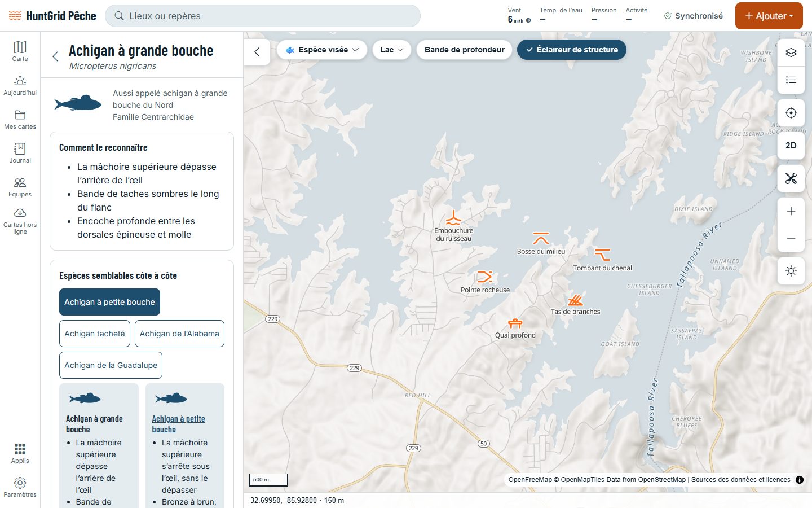Select the Tas de branches marker
The width and height of the screenshot is (812, 508).
coord(575,300)
